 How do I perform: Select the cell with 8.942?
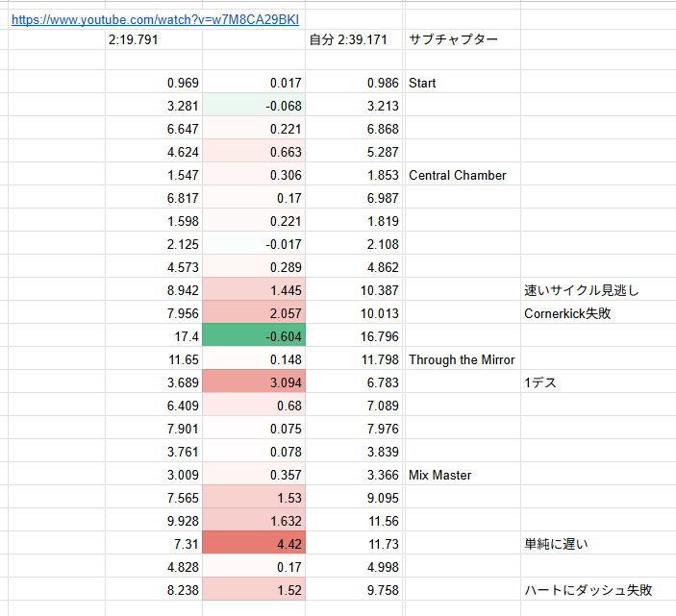pos(154,290)
